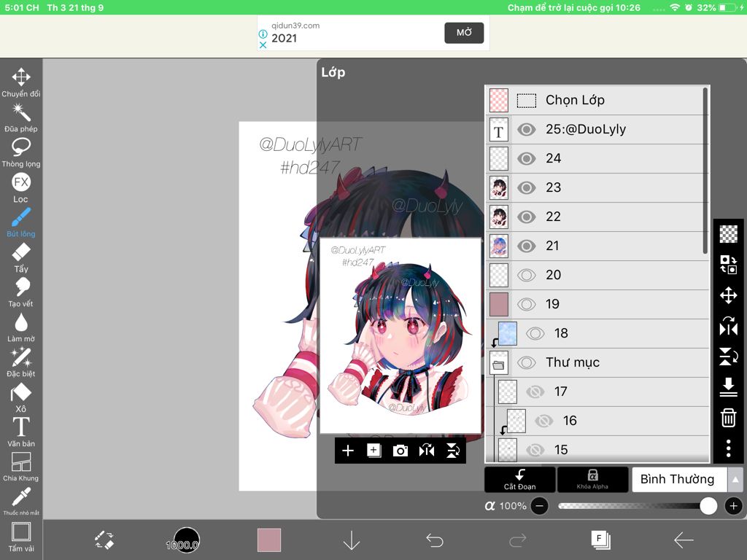Tap the MỞ ad open button
The width and height of the screenshot is (747, 560).
point(464,32)
